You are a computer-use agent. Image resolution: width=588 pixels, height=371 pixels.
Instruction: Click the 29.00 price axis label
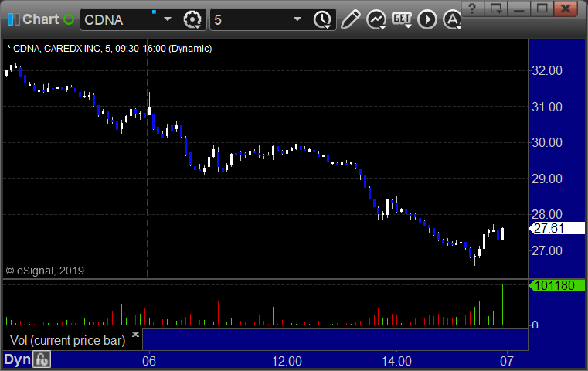[547, 179]
